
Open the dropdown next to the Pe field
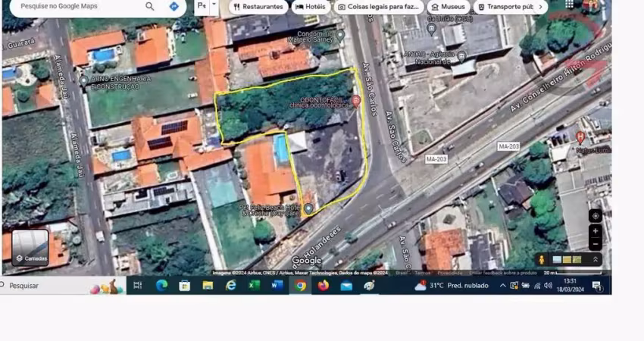tap(214, 5)
